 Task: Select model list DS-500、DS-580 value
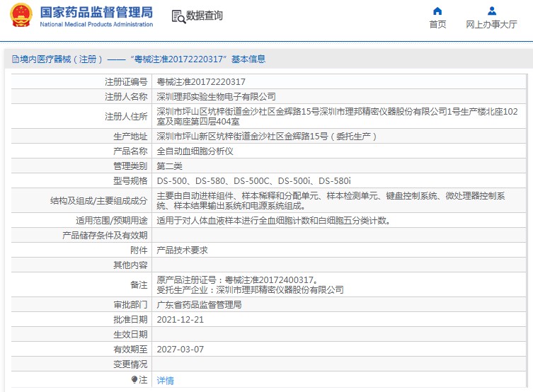(253, 181)
